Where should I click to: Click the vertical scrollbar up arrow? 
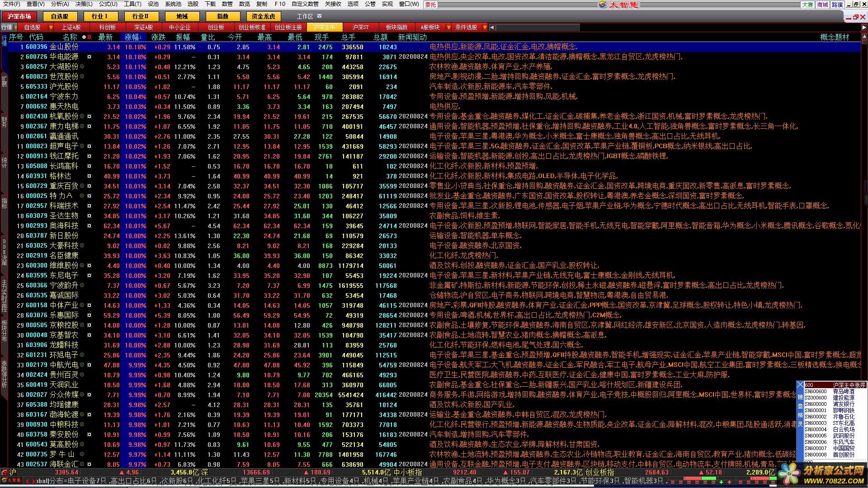tap(864, 37)
